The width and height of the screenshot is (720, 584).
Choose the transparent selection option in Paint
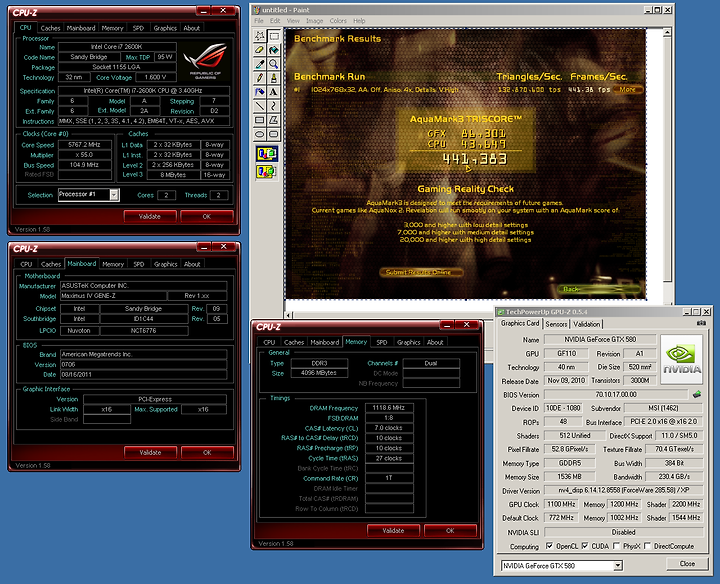point(267,172)
